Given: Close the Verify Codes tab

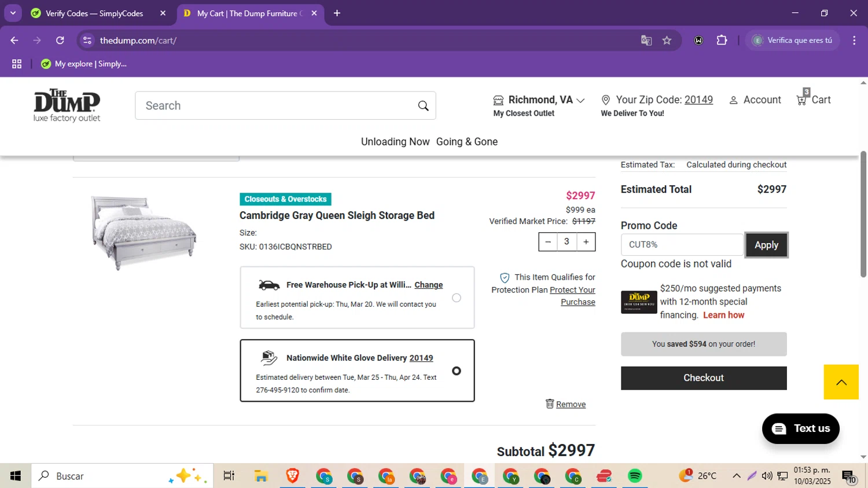Looking at the screenshot, I should (163, 13).
